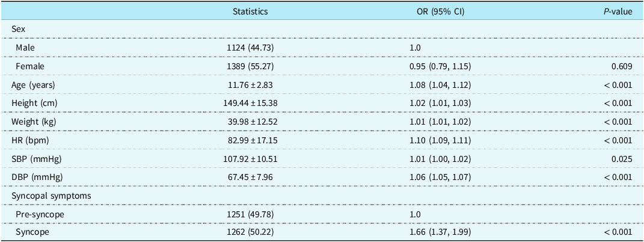
Task: Click the OR (95% CI) column header
Action: pos(440,11)
